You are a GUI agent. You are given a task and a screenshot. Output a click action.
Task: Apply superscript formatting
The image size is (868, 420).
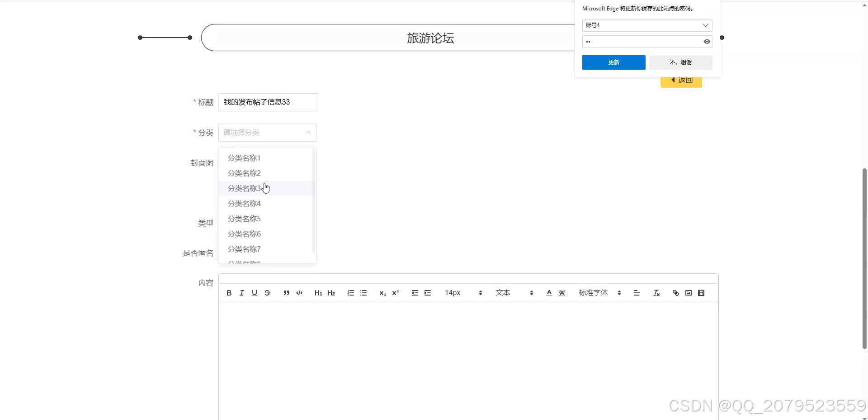tap(395, 293)
